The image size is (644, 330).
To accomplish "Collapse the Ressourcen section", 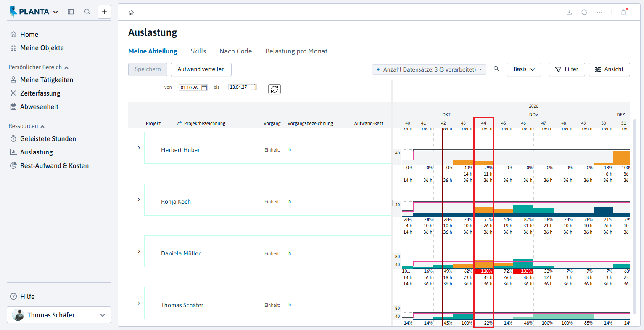I will [26, 126].
